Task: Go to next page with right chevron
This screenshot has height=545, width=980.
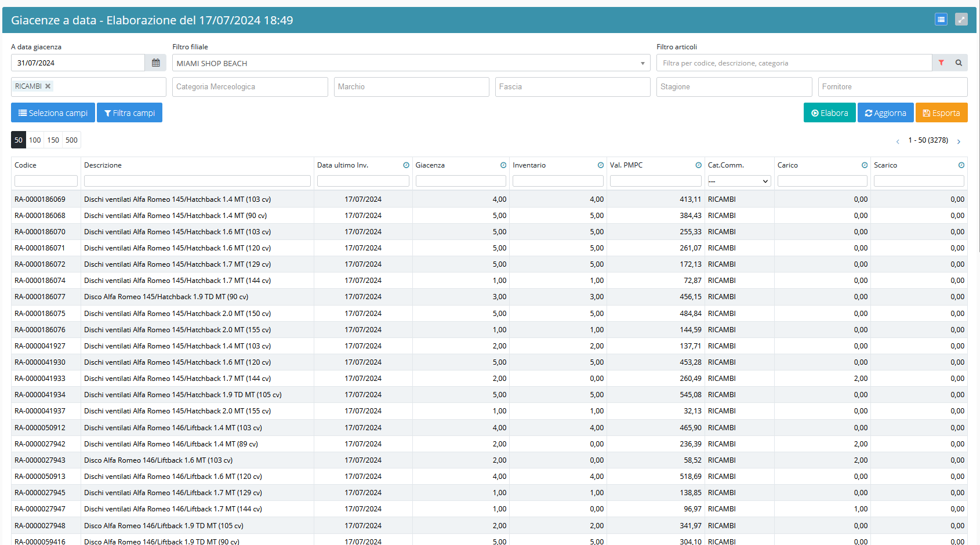Action: [959, 141]
